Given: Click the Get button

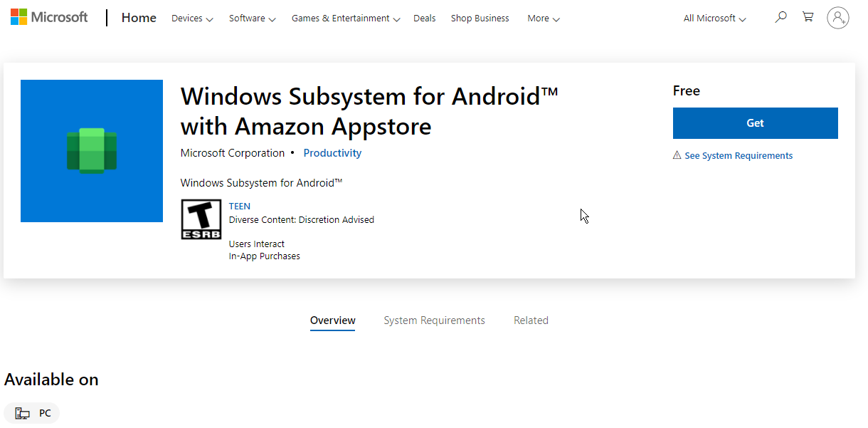Looking at the screenshot, I should (x=756, y=123).
